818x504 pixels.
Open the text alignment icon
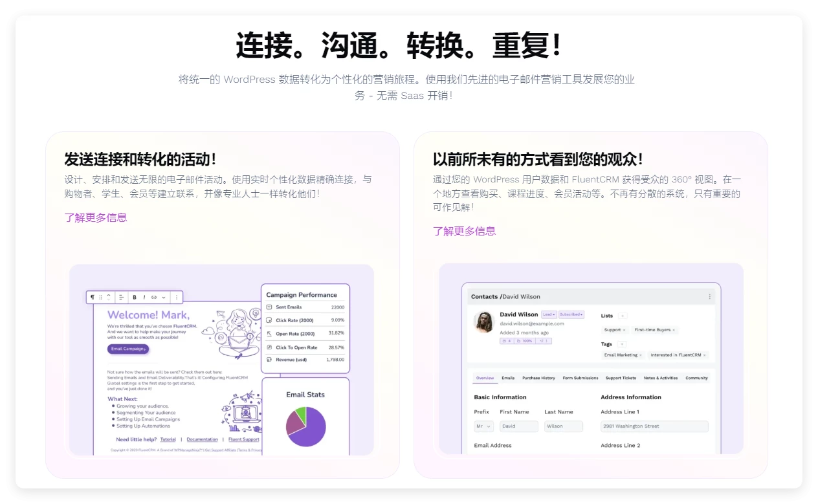tap(121, 297)
